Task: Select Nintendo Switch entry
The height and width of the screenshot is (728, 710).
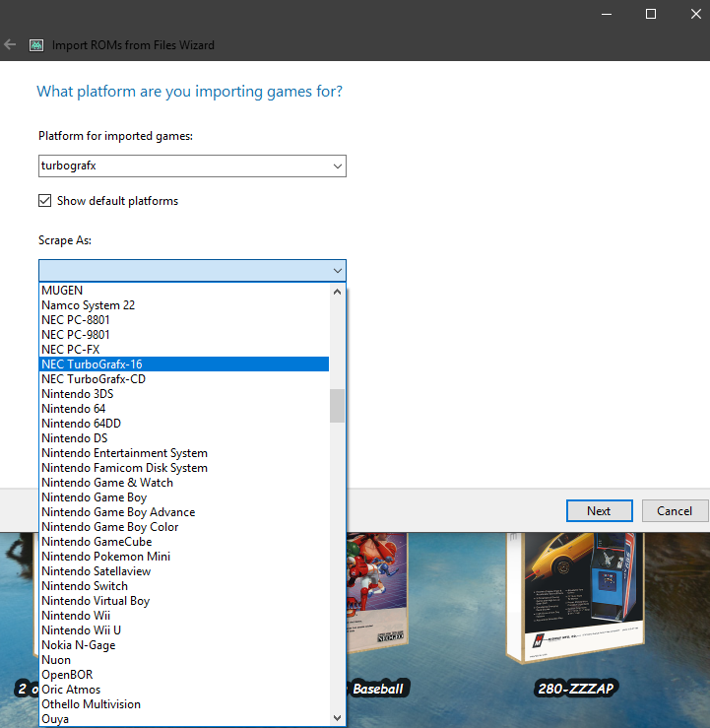Action: pyautogui.click(x=185, y=586)
